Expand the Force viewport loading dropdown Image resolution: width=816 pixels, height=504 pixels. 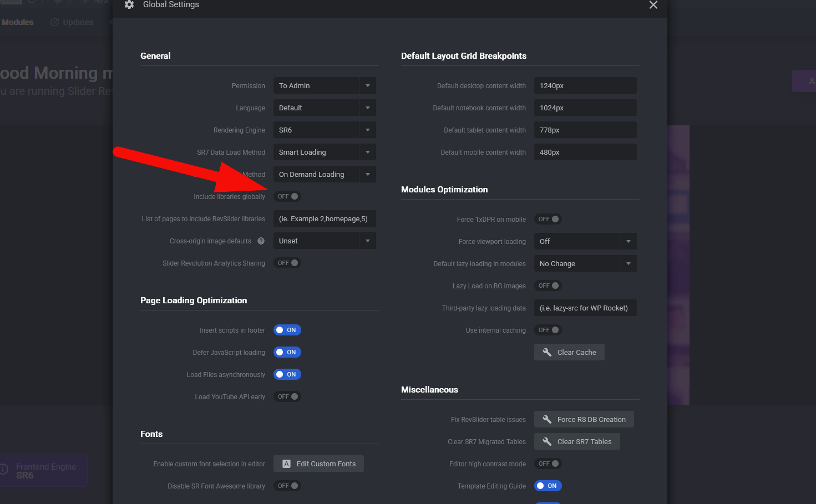[x=585, y=242]
